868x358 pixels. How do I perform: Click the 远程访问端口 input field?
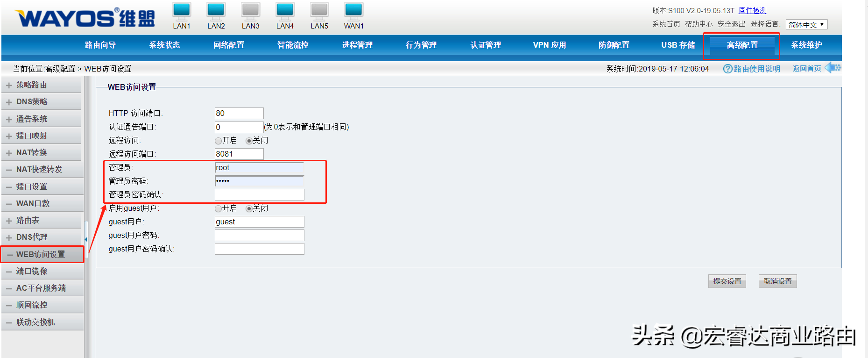click(239, 154)
